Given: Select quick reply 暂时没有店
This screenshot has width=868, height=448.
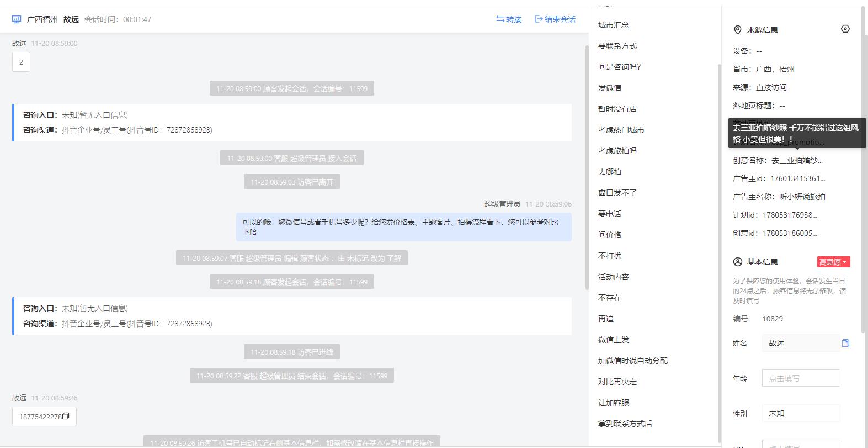Looking at the screenshot, I should [617, 109].
